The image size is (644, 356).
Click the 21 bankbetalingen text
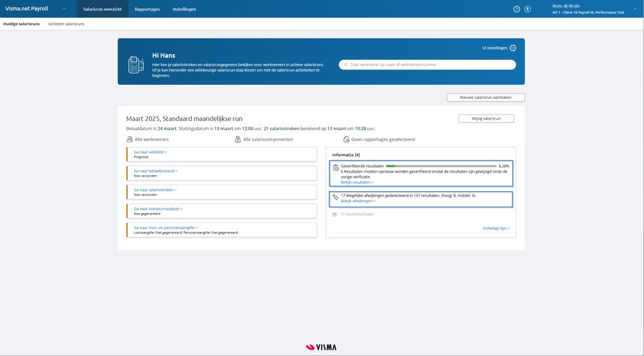coord(357,214)
